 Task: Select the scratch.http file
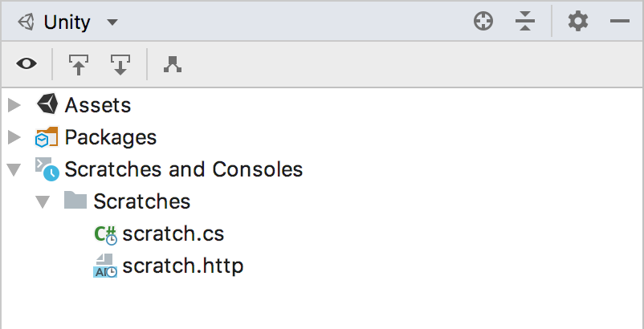[x=183, y=266]
